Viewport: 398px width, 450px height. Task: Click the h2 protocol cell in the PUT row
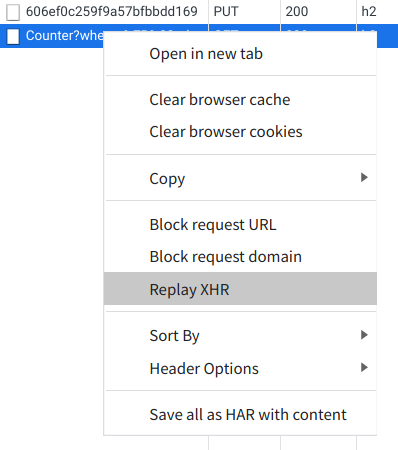pos(369,12)
